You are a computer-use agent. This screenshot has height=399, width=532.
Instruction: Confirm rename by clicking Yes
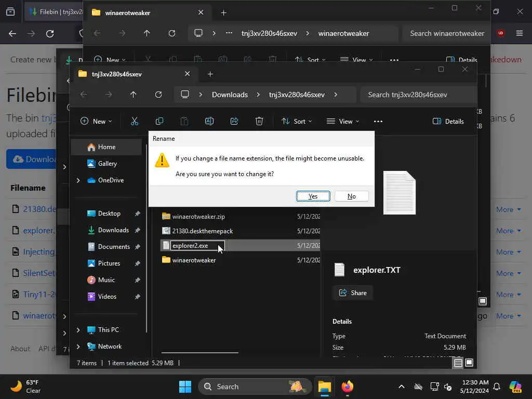pos(313,196)
